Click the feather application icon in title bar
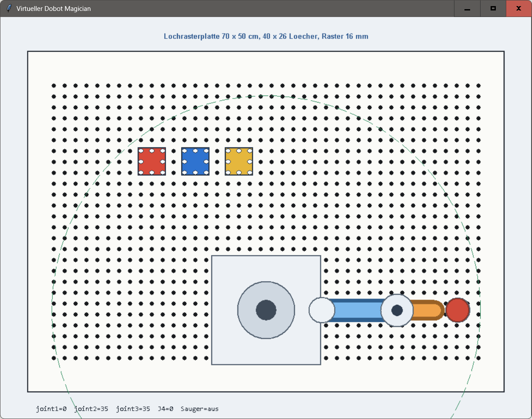Viewport: 532px width, 419px height. (9, 8)
